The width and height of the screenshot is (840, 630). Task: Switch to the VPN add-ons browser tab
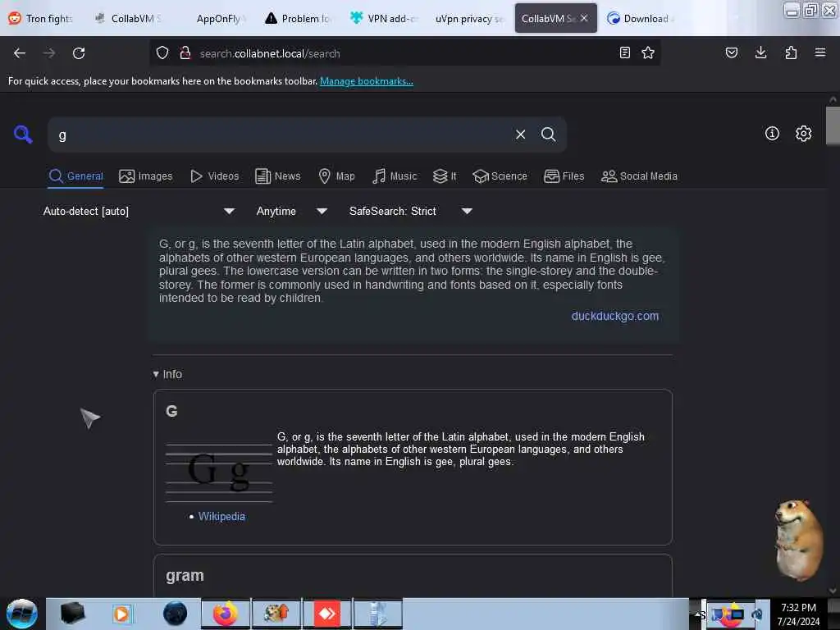[384, 18]
